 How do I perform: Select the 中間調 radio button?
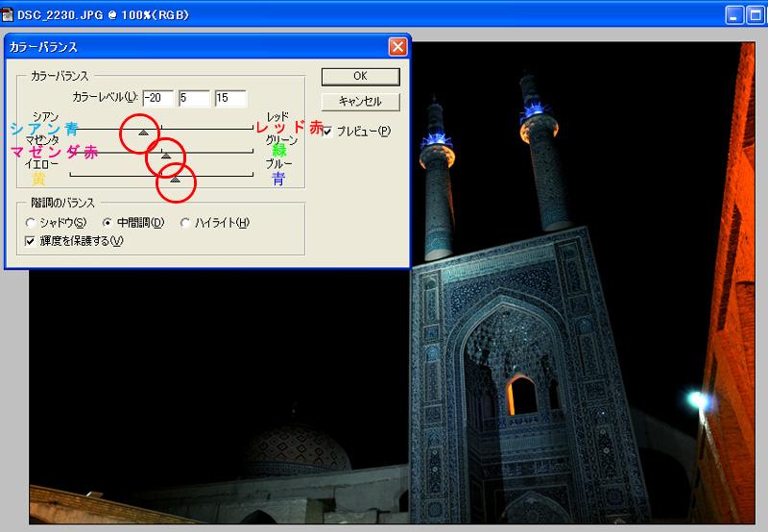click(108, 223)
